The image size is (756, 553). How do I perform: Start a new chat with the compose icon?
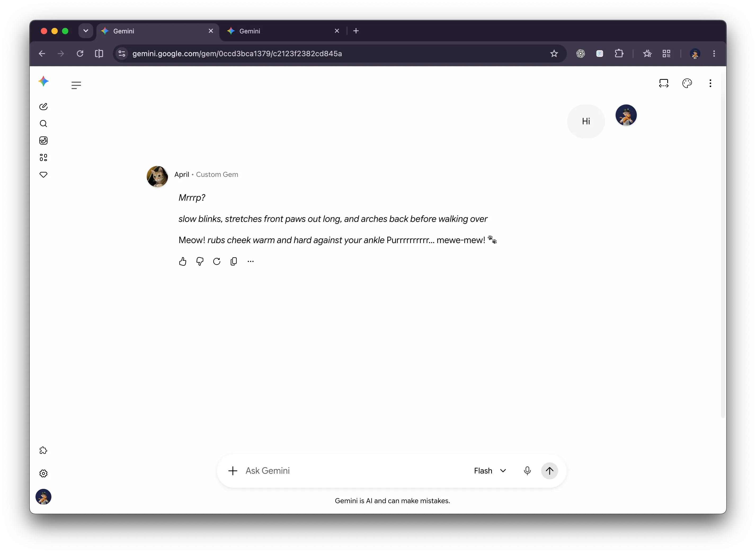(43, 107)
